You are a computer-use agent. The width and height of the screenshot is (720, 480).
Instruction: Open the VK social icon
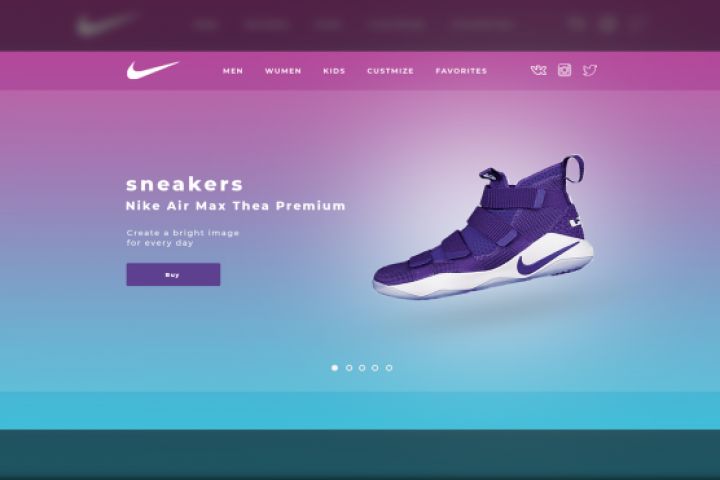pyautogui.click(x=539, y=70)
